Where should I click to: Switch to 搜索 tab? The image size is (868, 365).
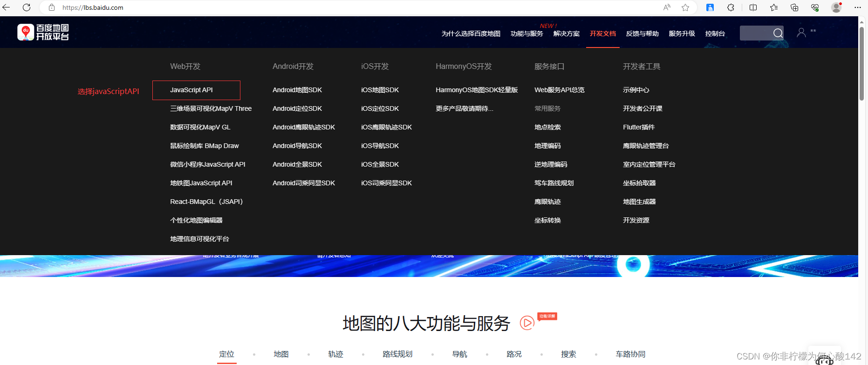click(x=568, y=354)
